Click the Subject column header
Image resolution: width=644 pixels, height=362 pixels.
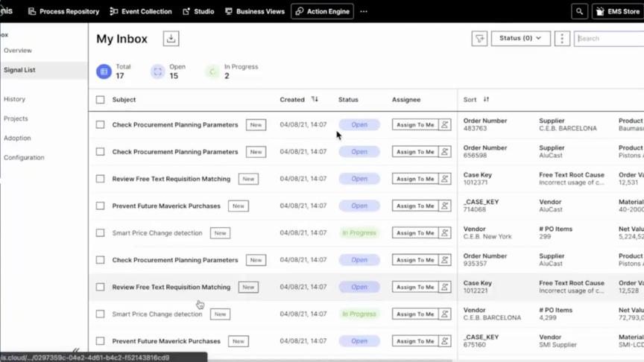coord(124,100)
